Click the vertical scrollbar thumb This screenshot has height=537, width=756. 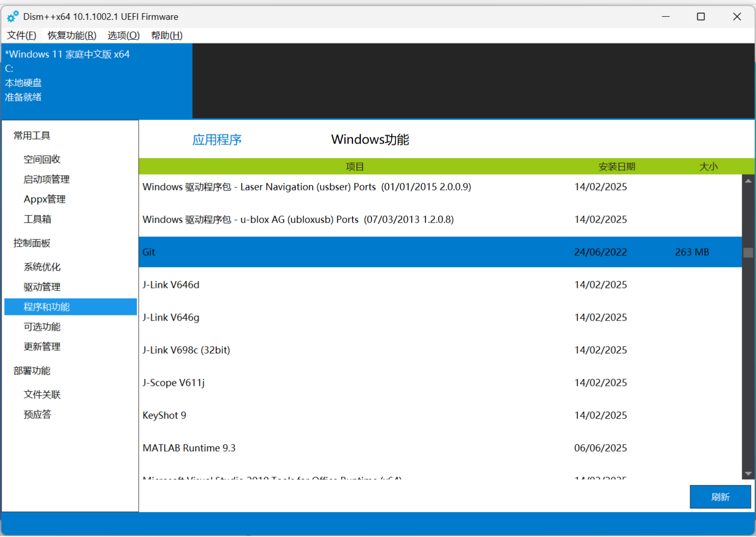click(748, 253)
